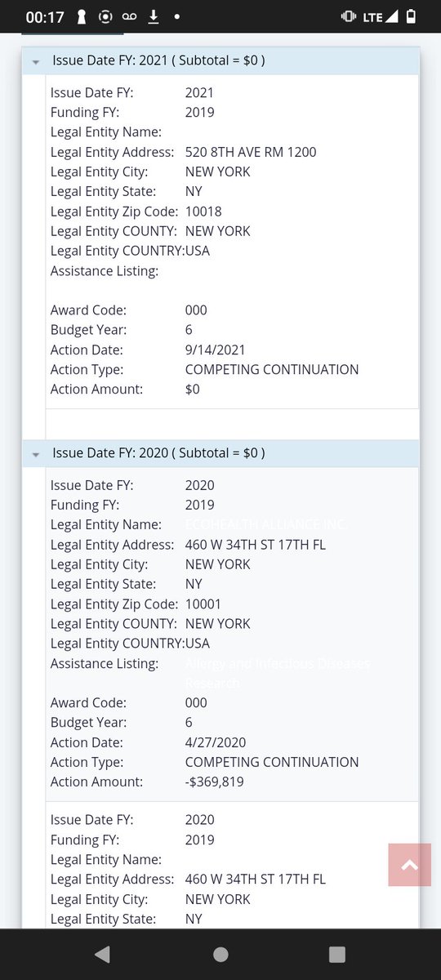The height and width of the screenshot is (980, 441).
Task: Tap the Android recent apps square button
Action: 337,954
